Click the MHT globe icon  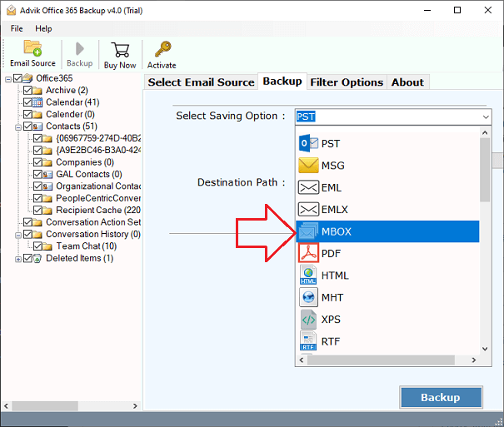click(x=308, y=297)
